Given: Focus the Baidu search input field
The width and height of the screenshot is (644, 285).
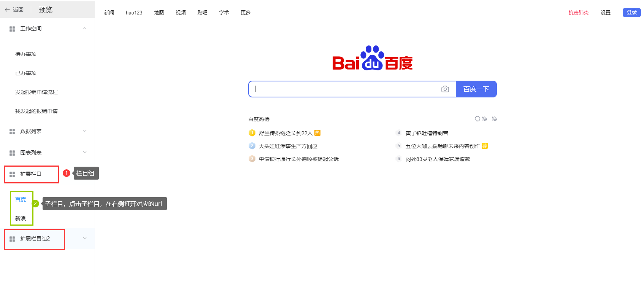Looking at the screenshot, I should (344, 89).
